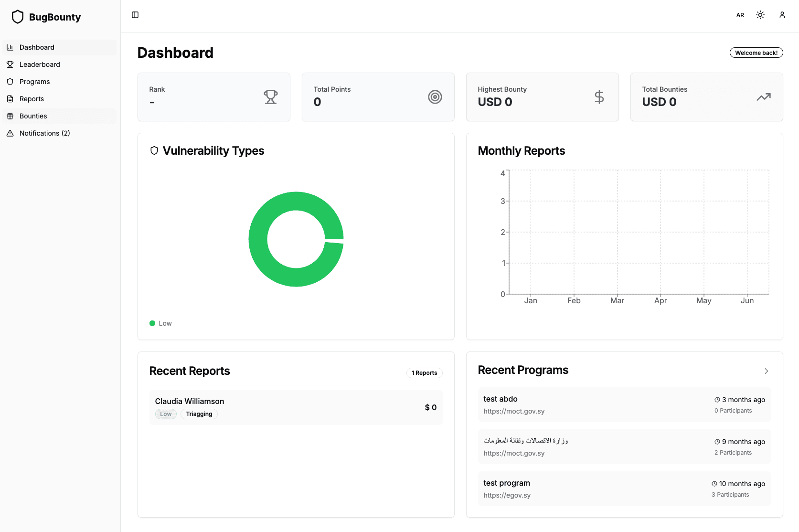This screenshot has width=799, height=532.
Task: Open Programs in the sidebar
Action: tap(59, 82)
